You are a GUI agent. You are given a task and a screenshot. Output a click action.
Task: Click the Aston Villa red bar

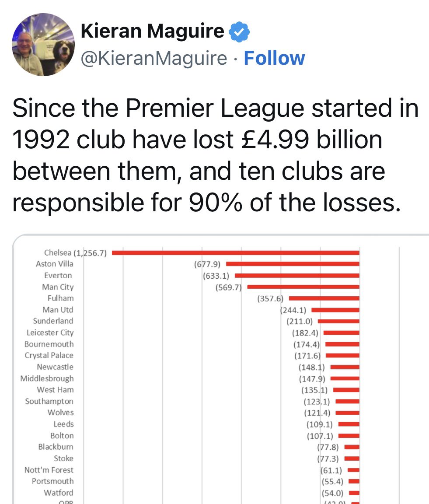293,264
